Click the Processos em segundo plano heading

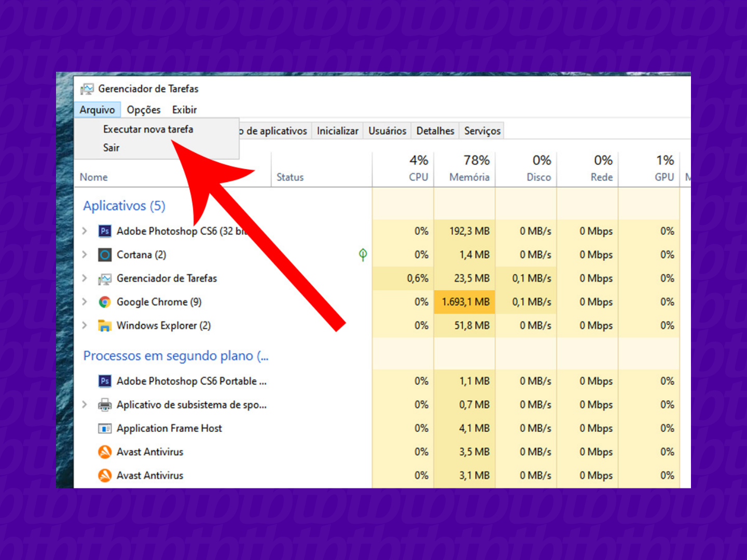[176, 356]
